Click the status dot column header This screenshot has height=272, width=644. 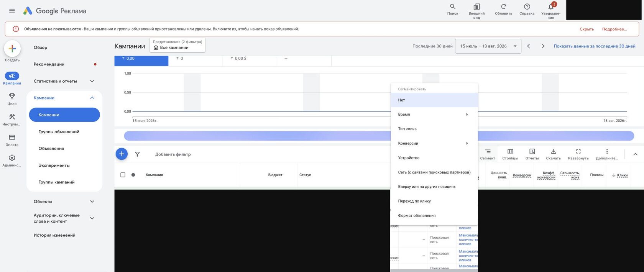133,175
